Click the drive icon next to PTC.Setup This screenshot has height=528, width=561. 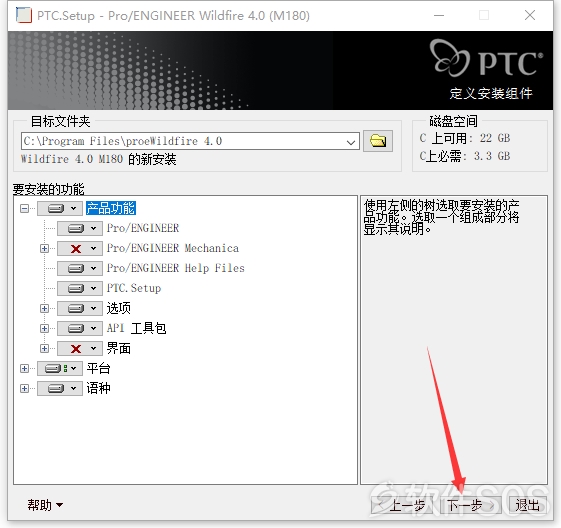[77, 288]
